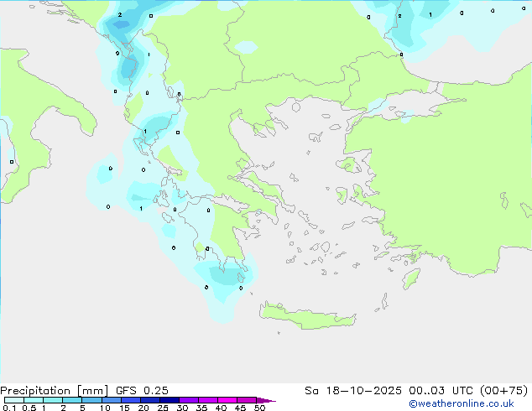The image size is (532, 411).
Task: Select the blue legend swatch between 15 and 20
Action: pos(130,400)
